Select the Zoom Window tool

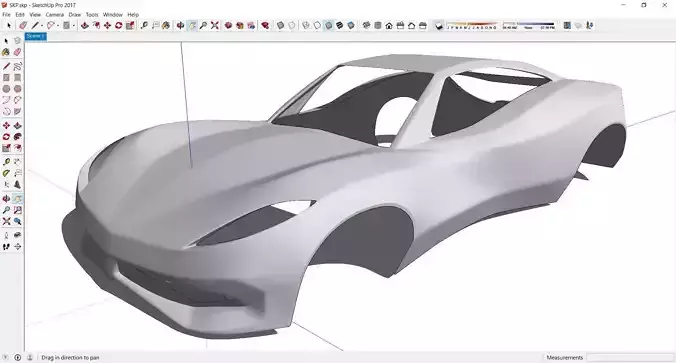[17, 210]
